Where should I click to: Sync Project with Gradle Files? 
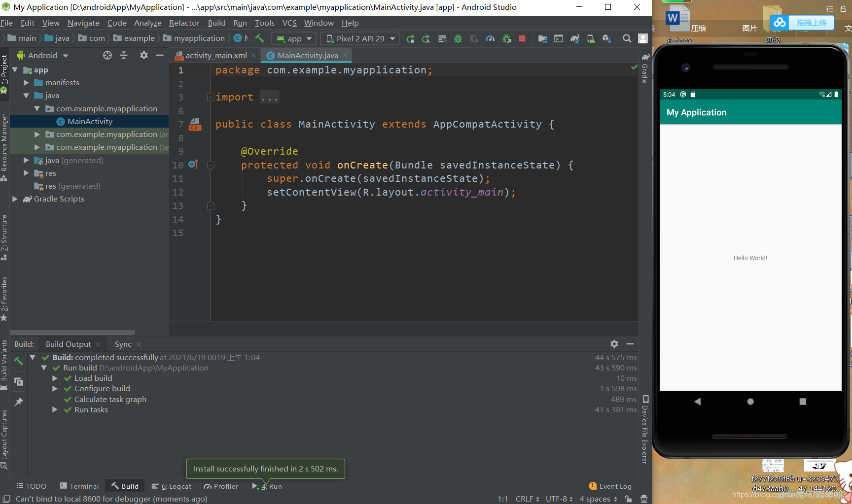coord(575,38)
